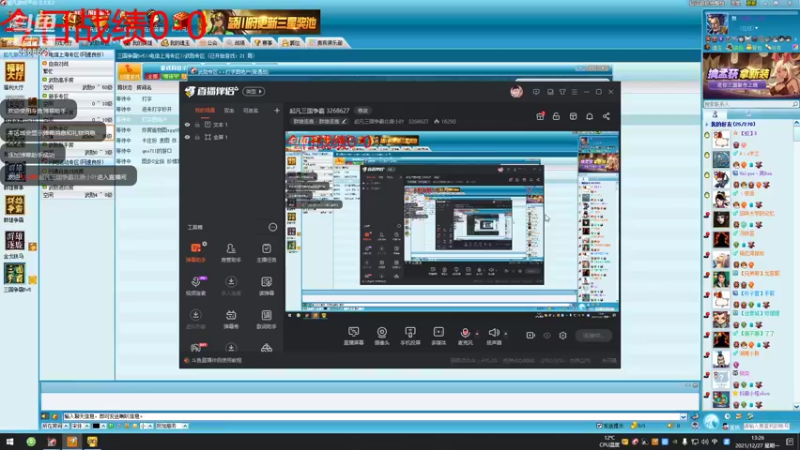
Task: Expand 我的好友 group in friends list
Action: click(707, 124)
